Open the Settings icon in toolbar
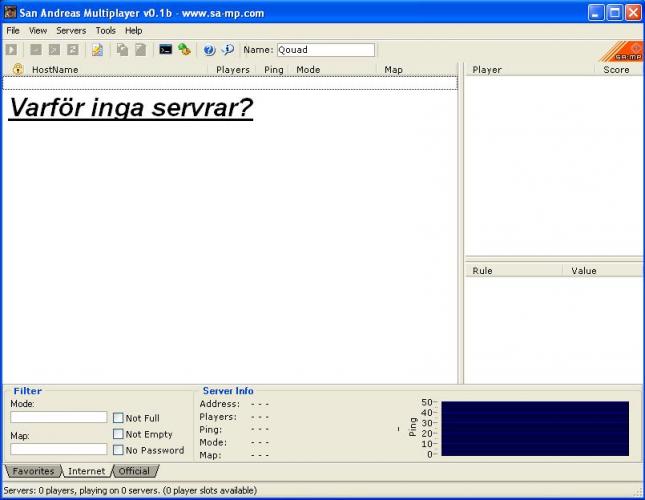 184,50
